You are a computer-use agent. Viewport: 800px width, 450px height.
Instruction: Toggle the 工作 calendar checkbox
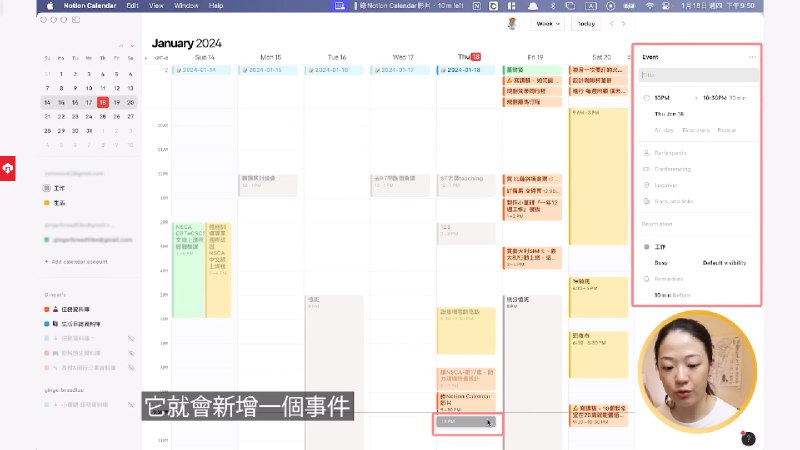(46, 188)
